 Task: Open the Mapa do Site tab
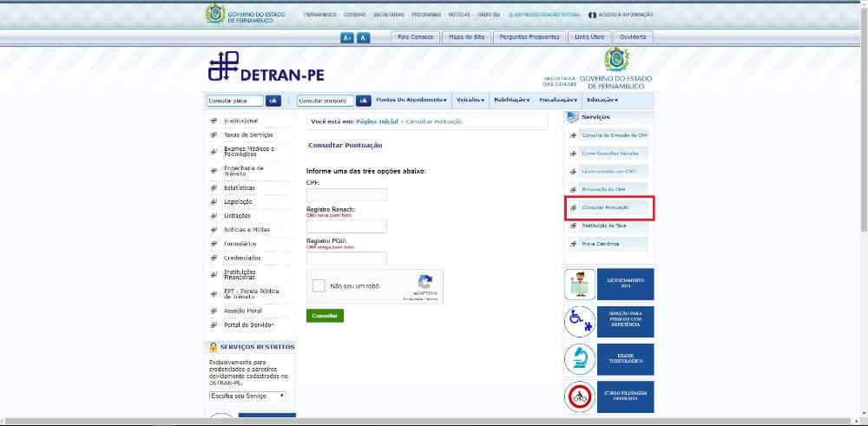pyautogui.click(x=466, y=37)
